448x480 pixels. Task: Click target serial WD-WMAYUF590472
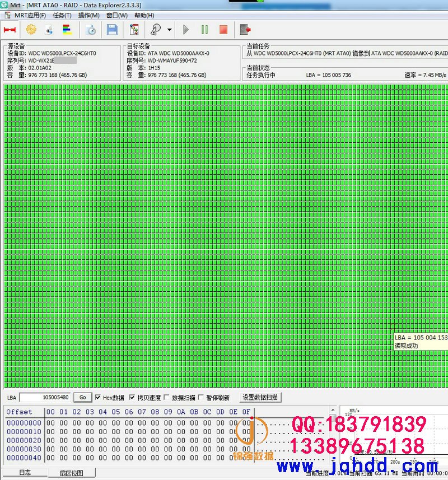(172, 60)
